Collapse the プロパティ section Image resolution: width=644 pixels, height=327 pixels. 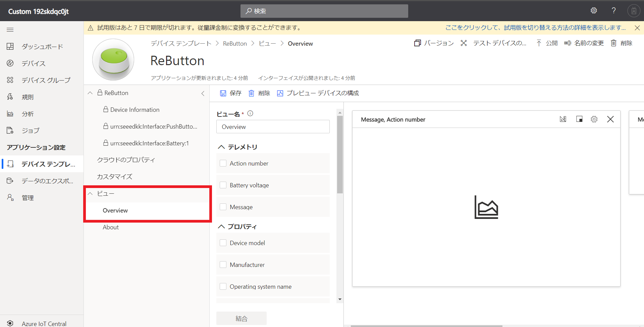[x=221, y=227]
